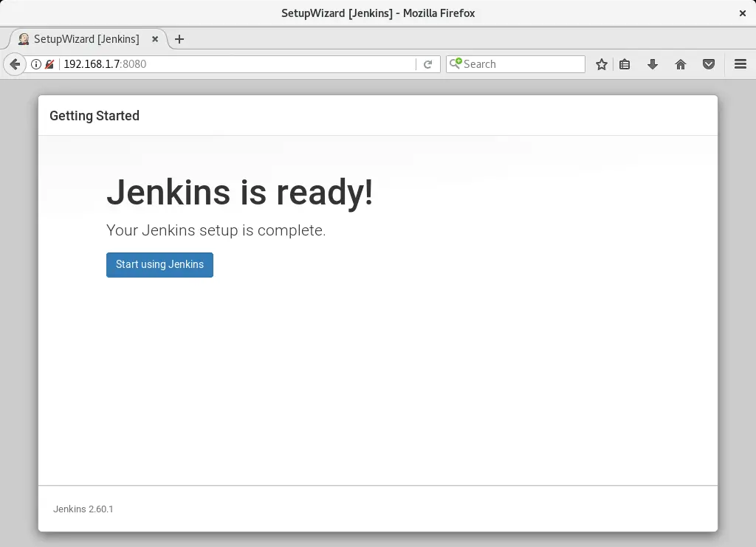Go back with the browser back arrow
Image resolution: width=756 pixels, height=547 pixels.
tap(15, 64)
